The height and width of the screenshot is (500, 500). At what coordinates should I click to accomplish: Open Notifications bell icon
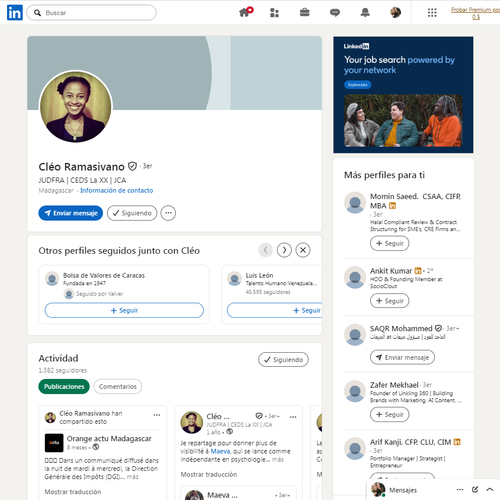point(365,13)
